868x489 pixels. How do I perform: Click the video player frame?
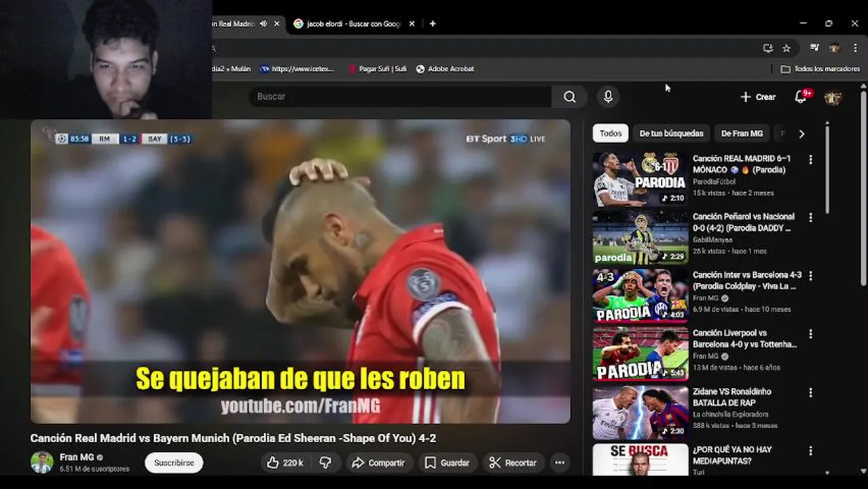pyautogui.click(x=300, y=272)
